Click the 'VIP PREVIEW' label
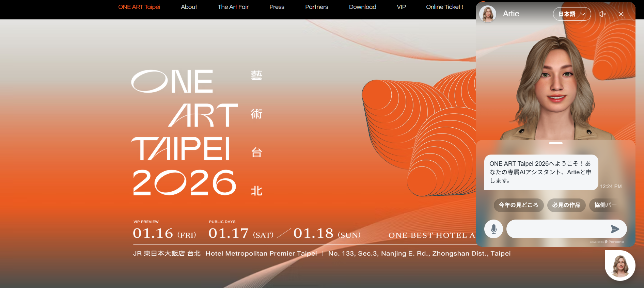The height and width of the screenshot is (288, 644). [146, 222]
